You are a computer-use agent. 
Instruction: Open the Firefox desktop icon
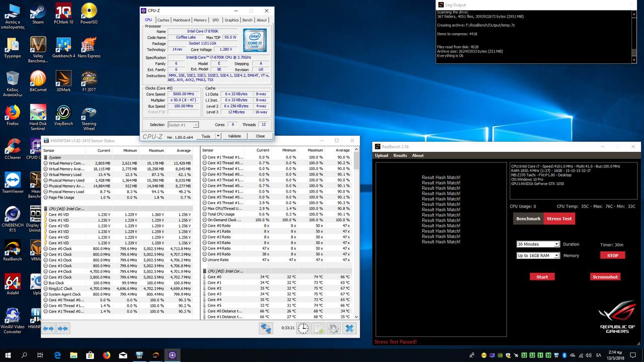pos(13,115)
